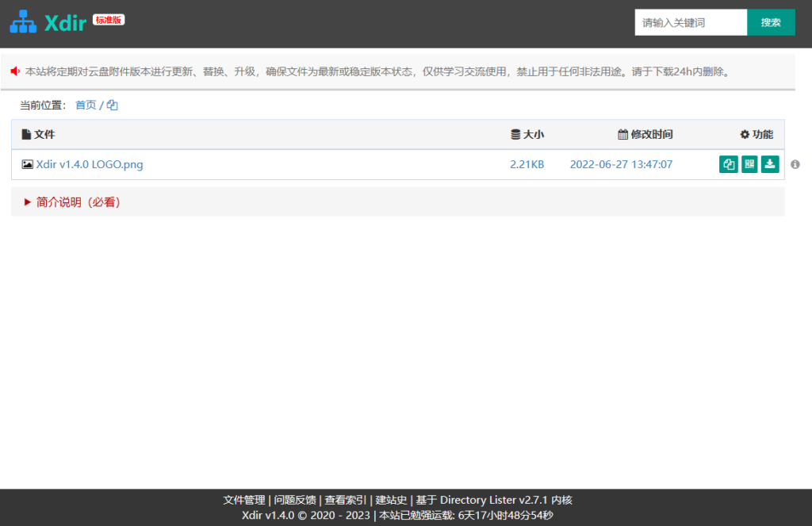This screenshot has height=526, width=812.
Task: Click the 功能 column header
Action: click(756, 135)
